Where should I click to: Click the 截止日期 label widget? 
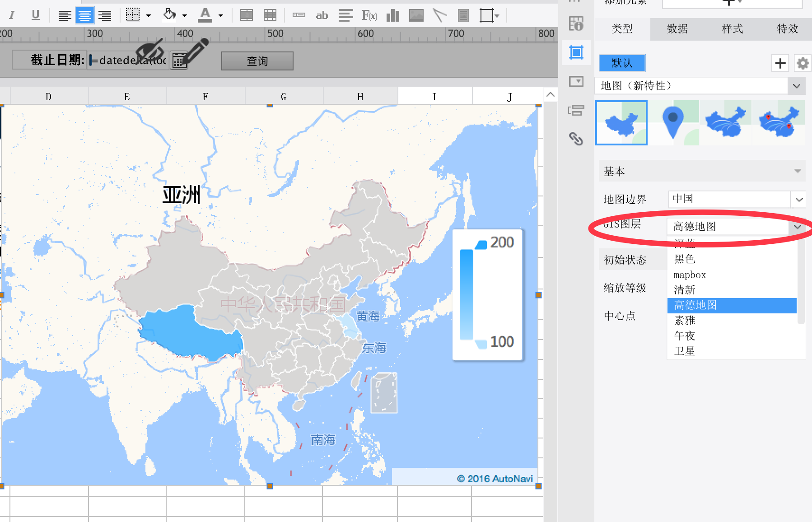tap(49, 60)
